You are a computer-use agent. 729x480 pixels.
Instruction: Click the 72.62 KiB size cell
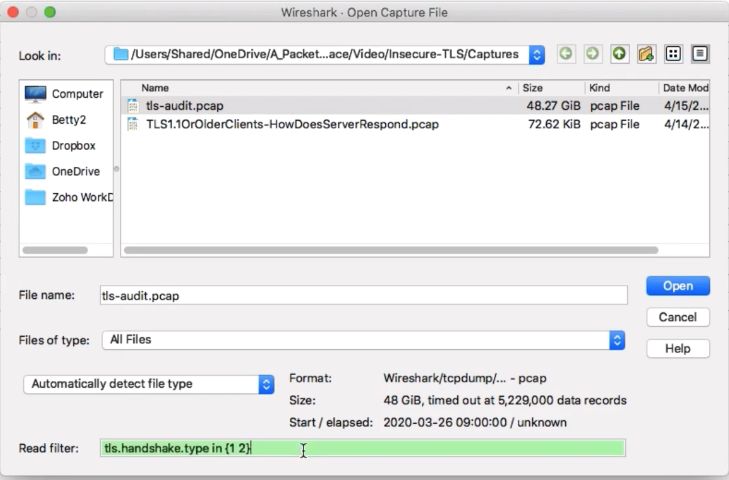tap(554, 125)
